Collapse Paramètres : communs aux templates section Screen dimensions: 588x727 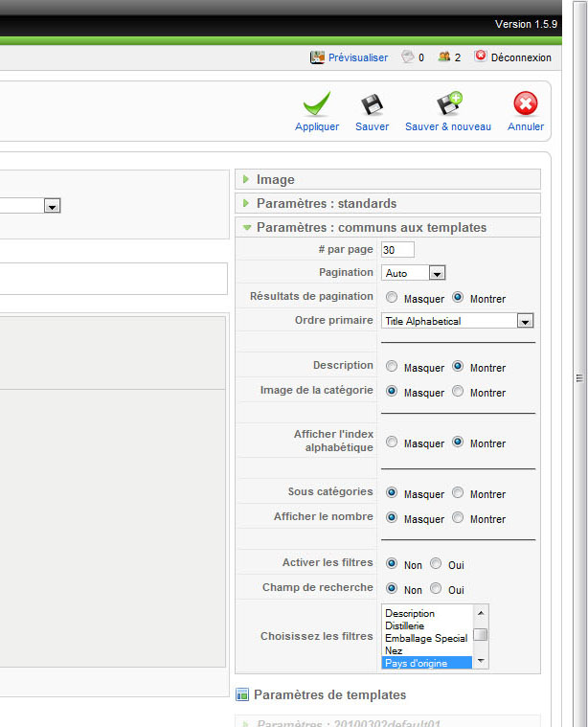(388, 228)
